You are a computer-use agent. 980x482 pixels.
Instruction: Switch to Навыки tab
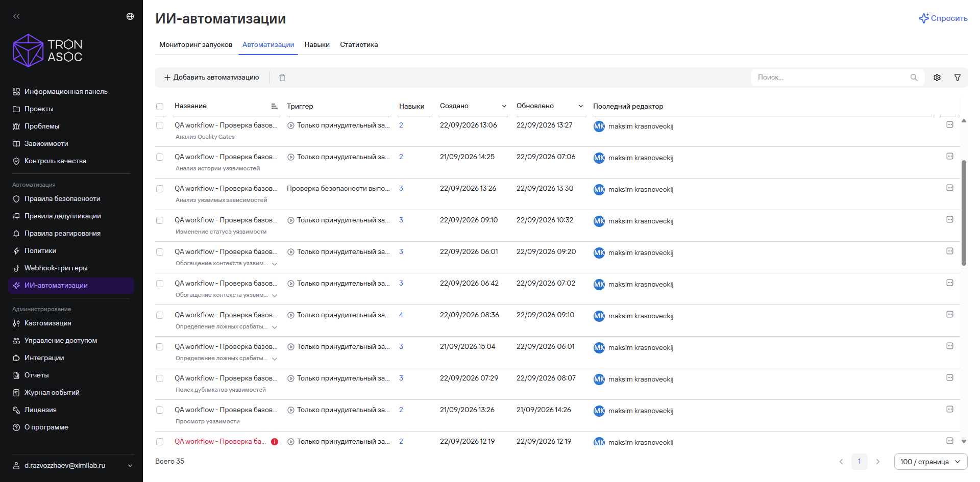tap(317, 45)
